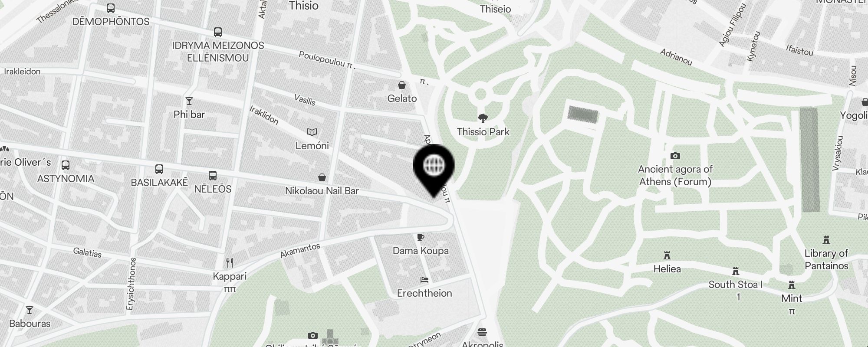This screenshot has height=347, width=868.
Task: Click the Thissio Park label
Action: pos(483,132)
